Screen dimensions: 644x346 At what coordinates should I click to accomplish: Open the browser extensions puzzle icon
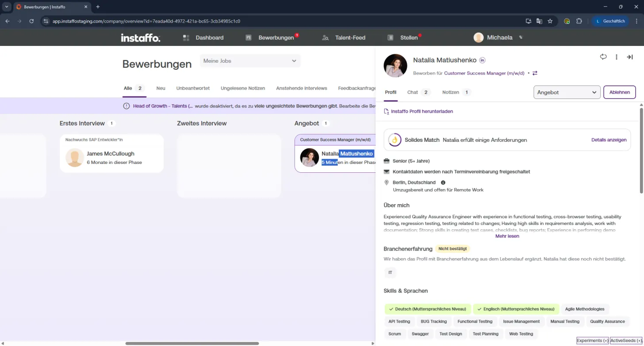(579, 21)
